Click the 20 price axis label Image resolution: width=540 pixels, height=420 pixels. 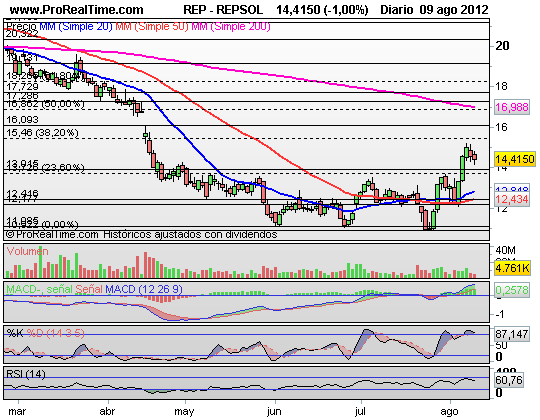pyautogui.click(x=502, y=46)
